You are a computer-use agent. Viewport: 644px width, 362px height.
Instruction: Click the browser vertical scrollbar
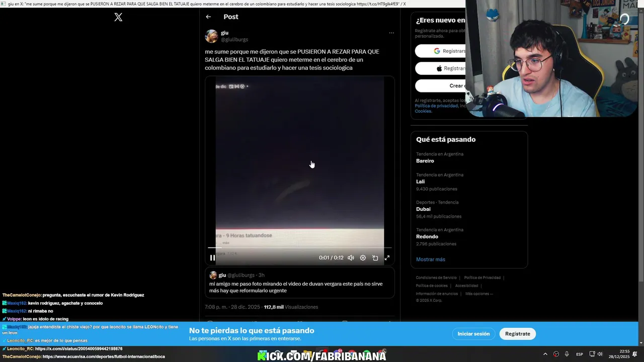pyautogui.click(x=641, y=176)
